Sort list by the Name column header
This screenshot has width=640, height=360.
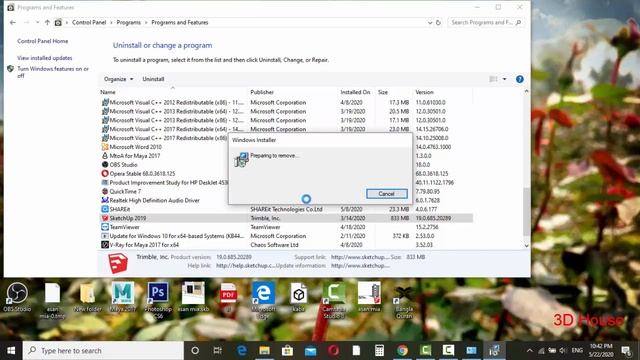pos(108,92)
